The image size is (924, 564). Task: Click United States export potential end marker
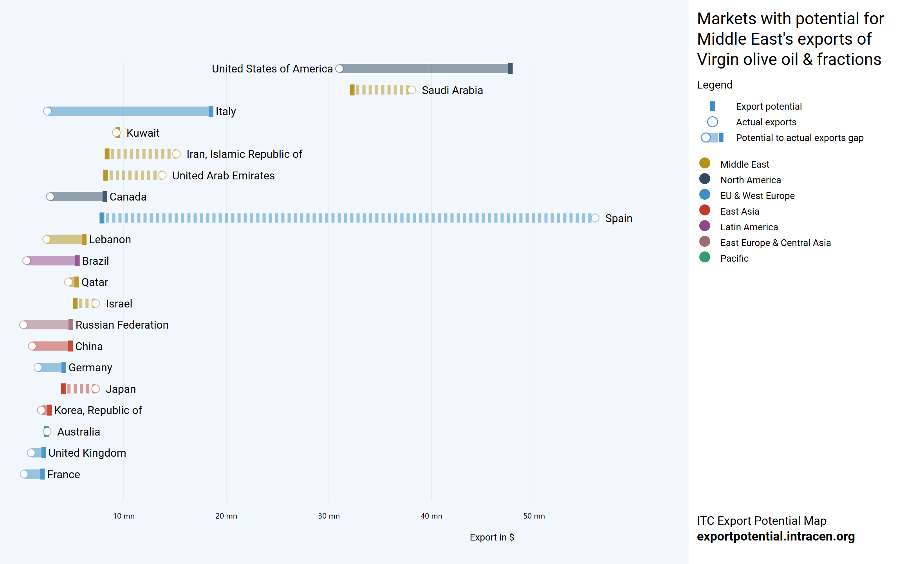coord(510,69)
